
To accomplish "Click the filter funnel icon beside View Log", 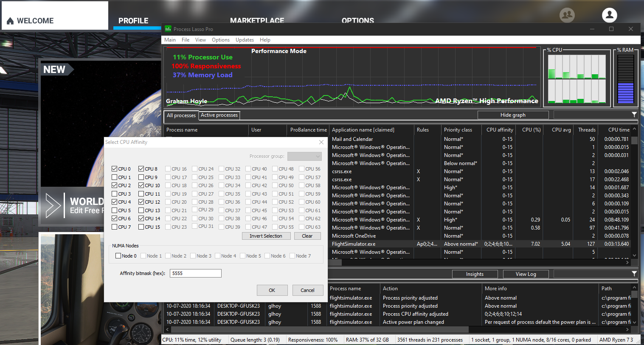I will pyautogui.click(x=634, y=274).
